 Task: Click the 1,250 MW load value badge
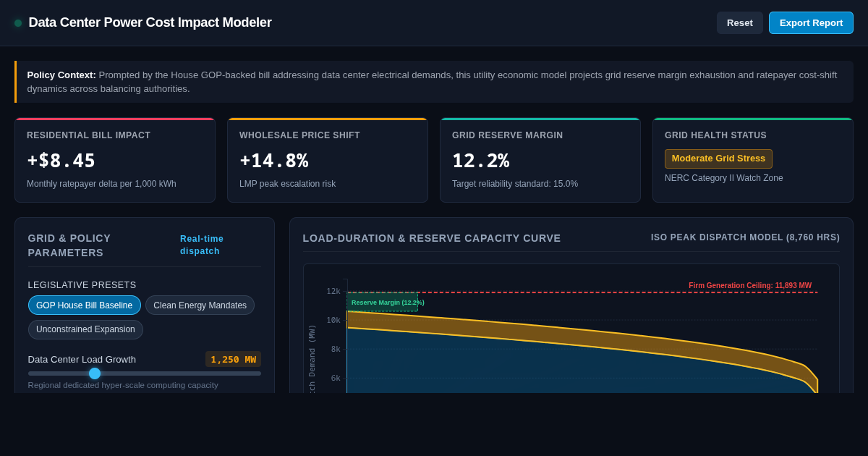(233, 359)
